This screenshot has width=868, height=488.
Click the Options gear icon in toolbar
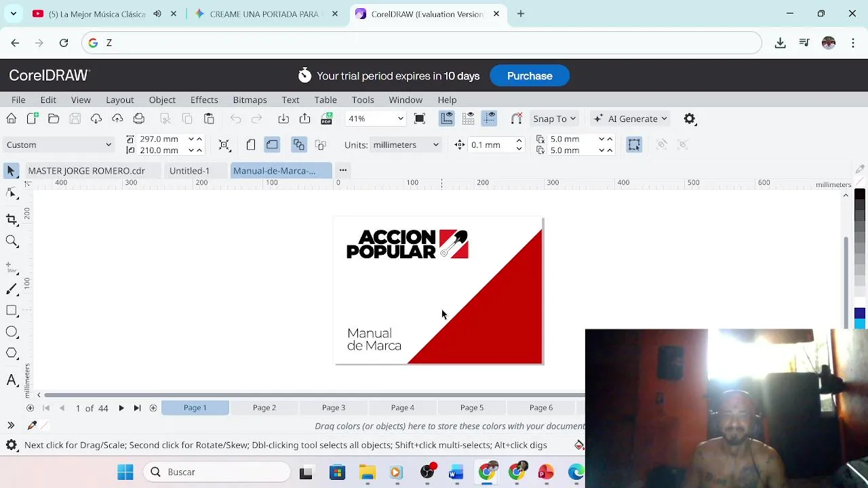(690, 119)
